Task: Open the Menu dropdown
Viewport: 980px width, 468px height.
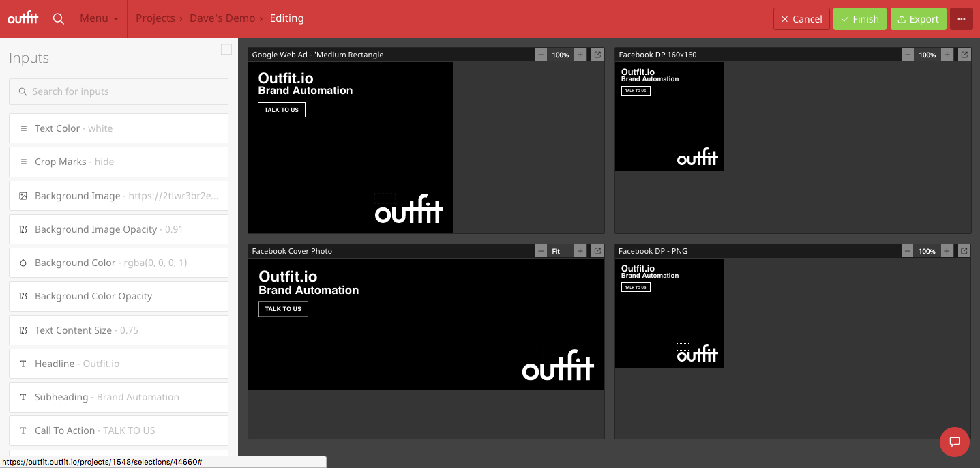Action: [99, 18]
